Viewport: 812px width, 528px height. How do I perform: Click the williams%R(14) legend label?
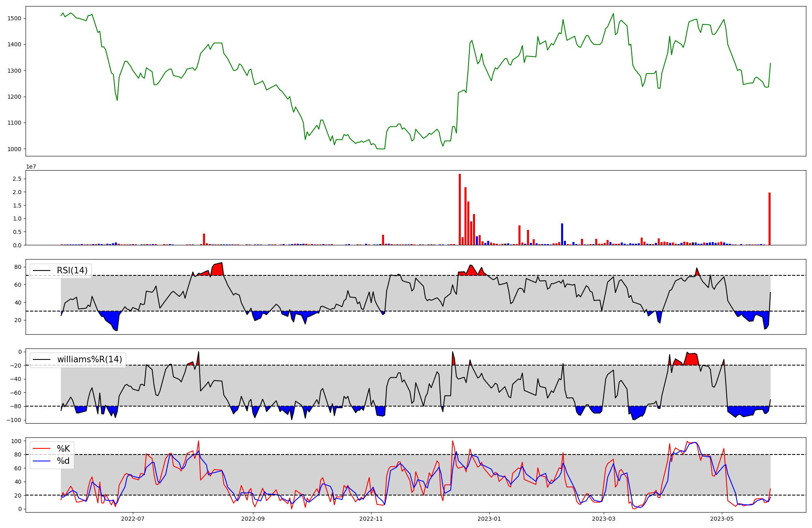(x=89, y=359)
